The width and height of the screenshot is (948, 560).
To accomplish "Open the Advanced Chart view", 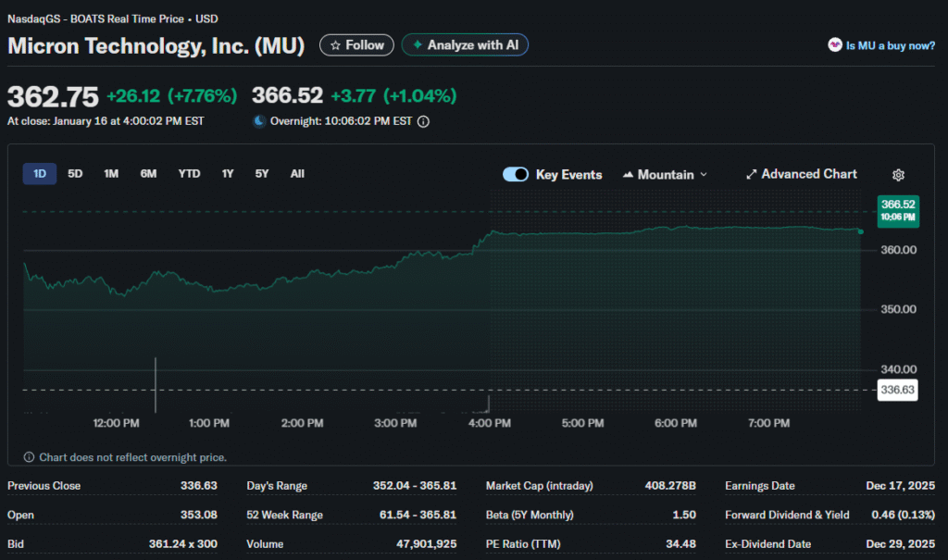I will tap(802, 174).
